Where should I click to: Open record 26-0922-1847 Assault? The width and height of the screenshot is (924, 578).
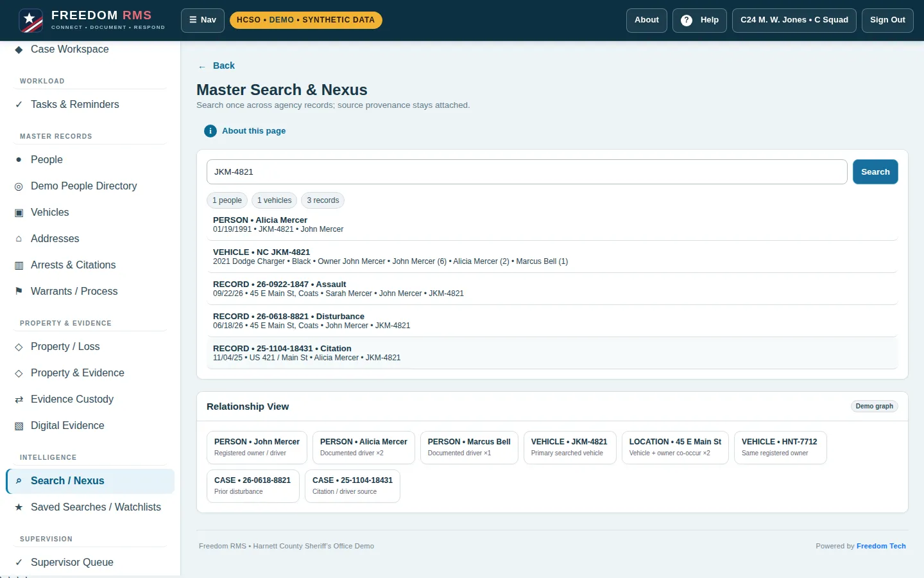tap(552, 289)
